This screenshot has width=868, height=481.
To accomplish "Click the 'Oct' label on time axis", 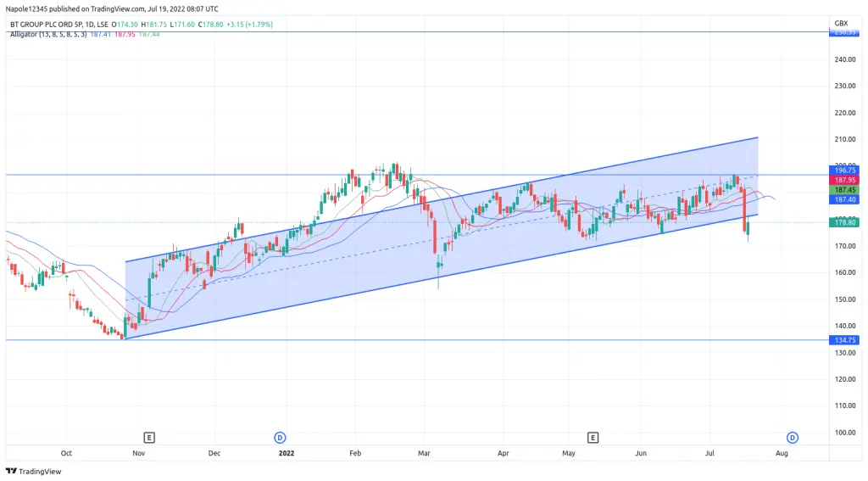I will tap(66, 453).
